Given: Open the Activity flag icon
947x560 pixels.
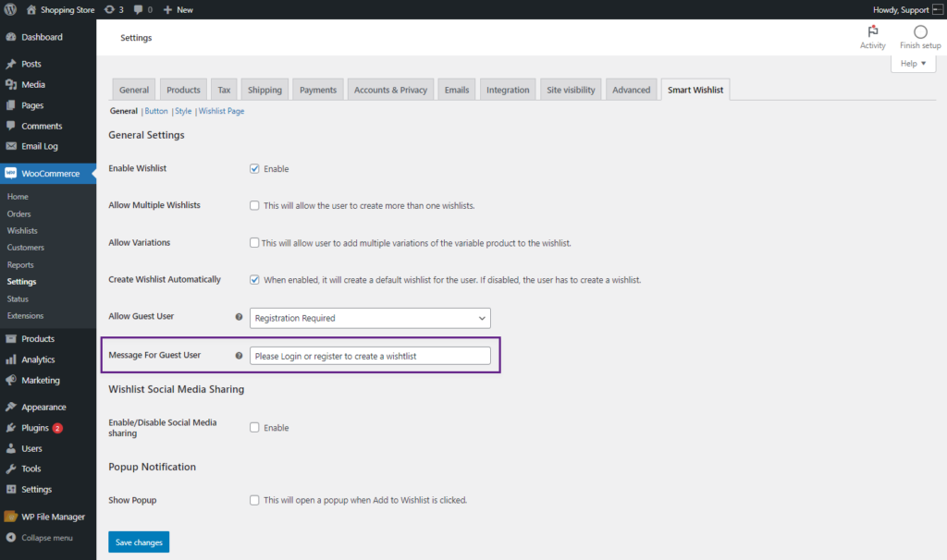Looking at the screenshot, I should coord(873,31).
